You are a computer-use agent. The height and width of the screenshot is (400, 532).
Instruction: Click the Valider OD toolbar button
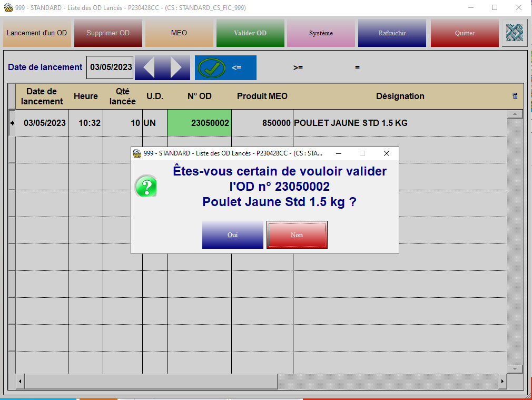pos(250,33)
